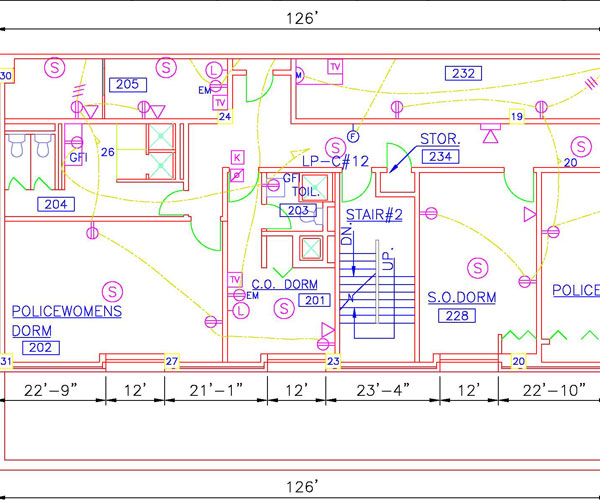Click the TV symbol beside tag 24
This screenshot has height=500, width=600.
click(x=220, y=103)
